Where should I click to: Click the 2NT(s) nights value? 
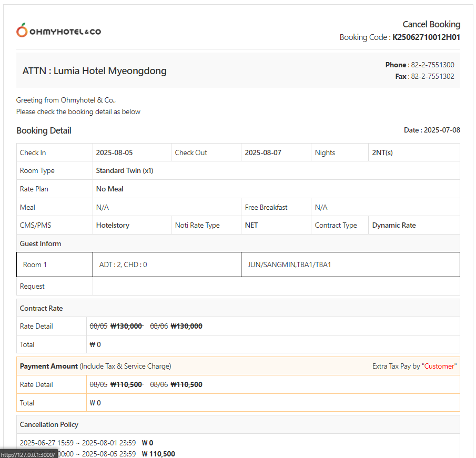[382, 152]
